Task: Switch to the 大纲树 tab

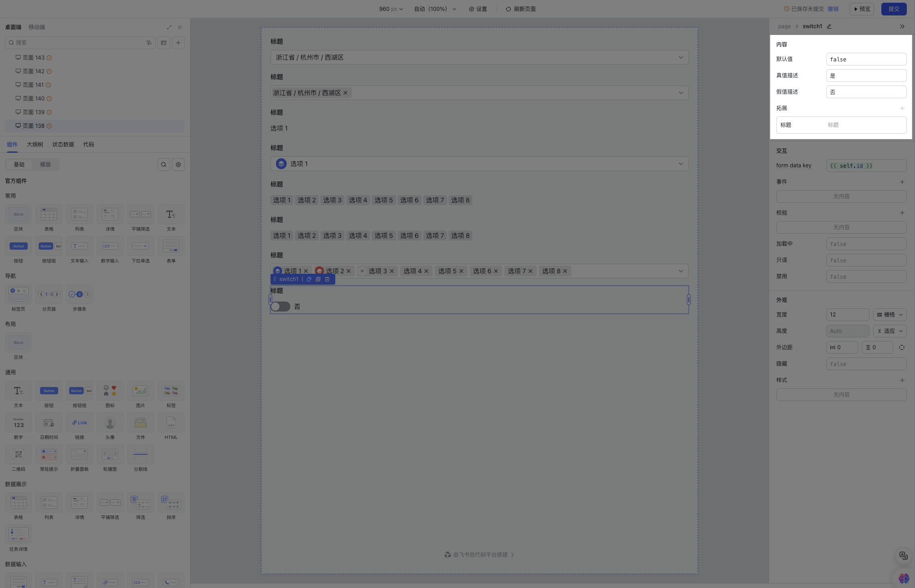Action: pos(35,145)
